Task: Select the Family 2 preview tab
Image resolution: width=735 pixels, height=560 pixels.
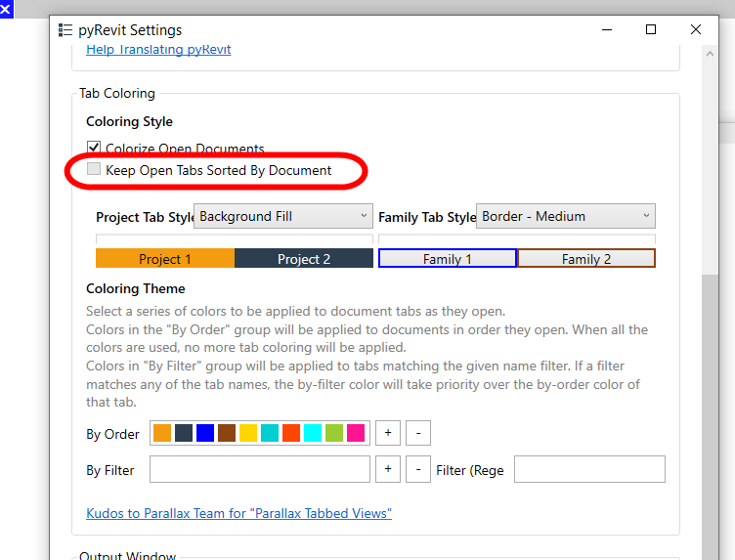Action: (x=585, y=259)
